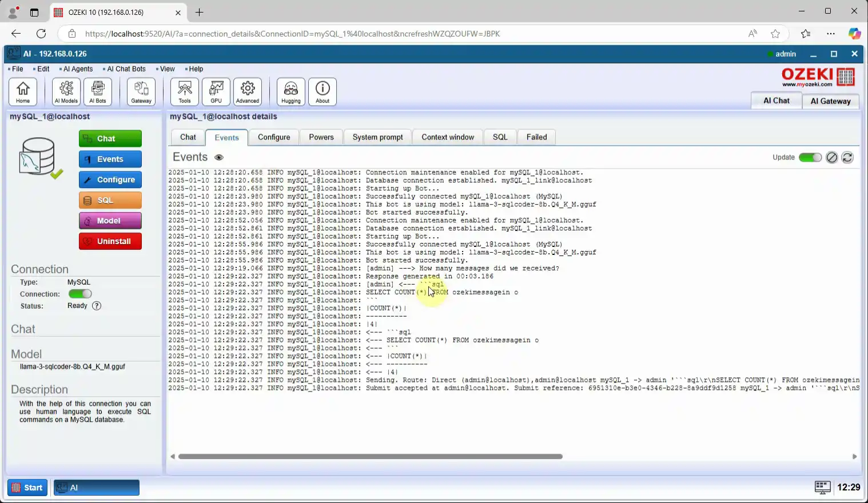Click the browser favorites star icon
This screenshot has height=503, width=868.
(x=775, y=34)
